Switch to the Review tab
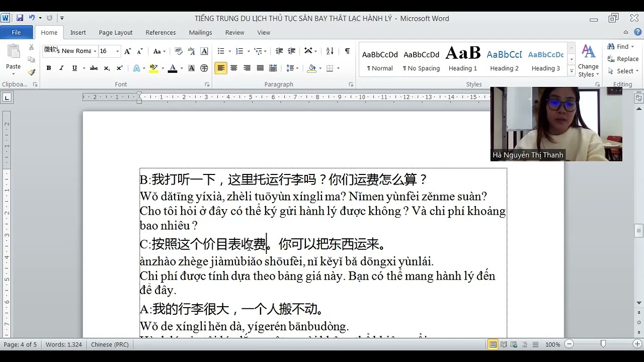Viewport: 644px width, 362px height. 234,32
